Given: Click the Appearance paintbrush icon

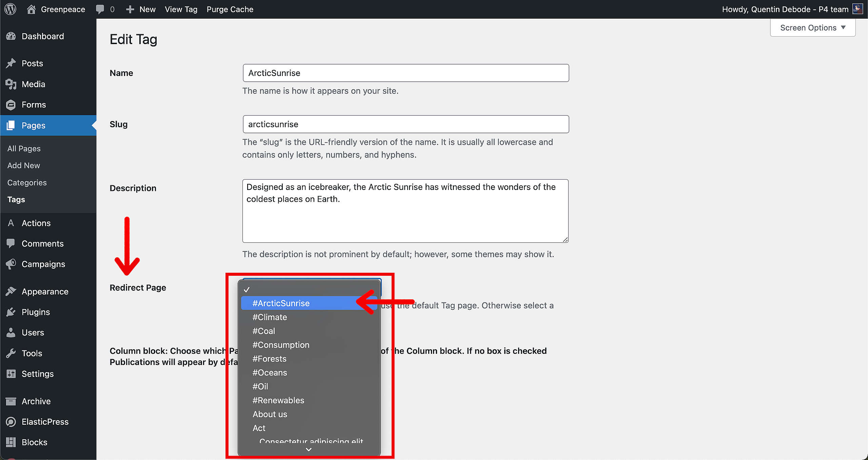Looking at the screenshot, I should (x=11, y=291).
